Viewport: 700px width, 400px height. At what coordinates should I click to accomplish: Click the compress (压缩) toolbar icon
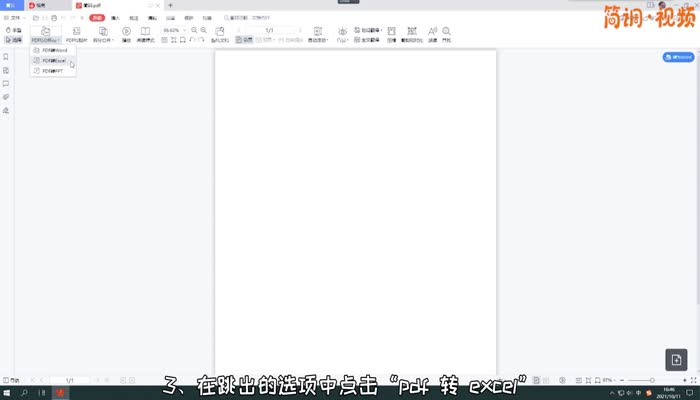tap(391, 35)
